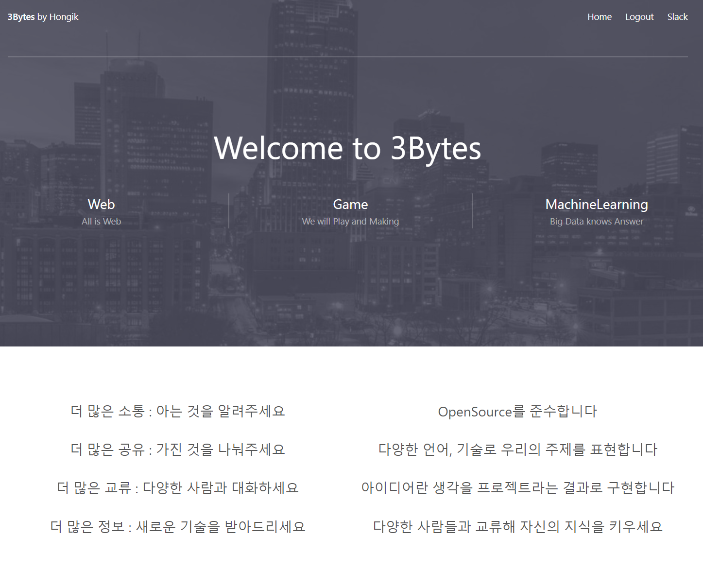Click the OpenSource를 준수합니다 text
The width and height of the screenshot is (703, 588).
(517, 412)
